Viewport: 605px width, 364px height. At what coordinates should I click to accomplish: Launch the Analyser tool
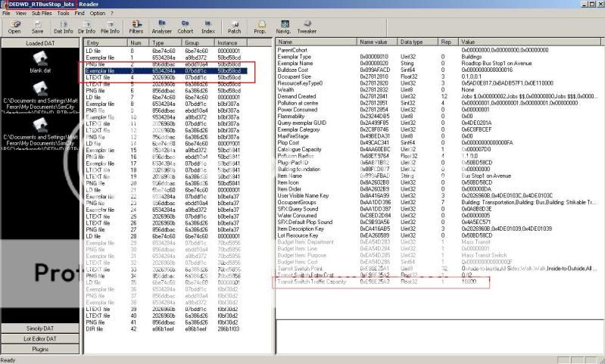pyautogui.click(x=162, y=26)
